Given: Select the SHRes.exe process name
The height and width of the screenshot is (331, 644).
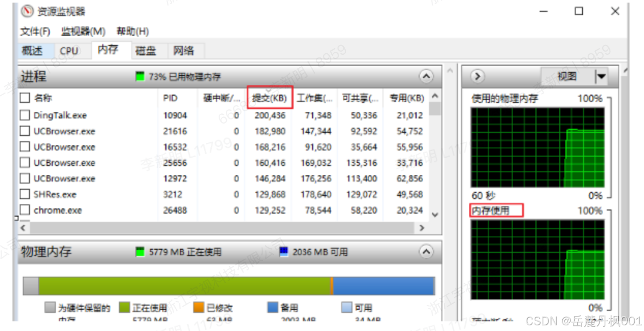Looking at the screenshot, I should tap(55, 194).
